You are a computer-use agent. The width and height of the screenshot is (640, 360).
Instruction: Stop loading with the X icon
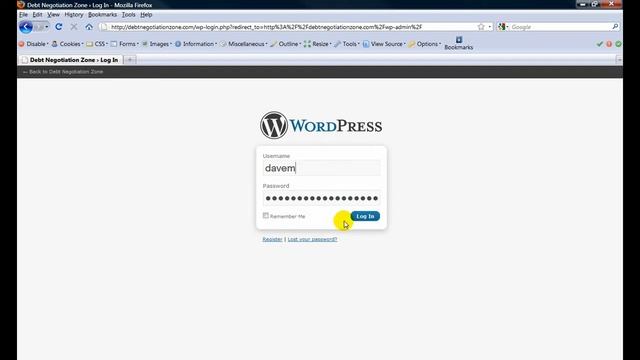[x=74, y=27]
